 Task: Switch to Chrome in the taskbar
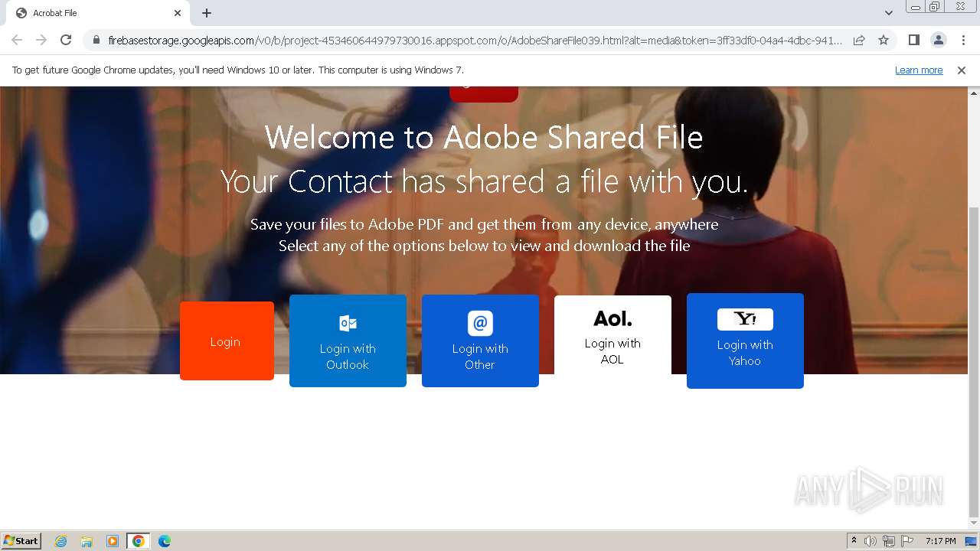[x=139, y=541]
